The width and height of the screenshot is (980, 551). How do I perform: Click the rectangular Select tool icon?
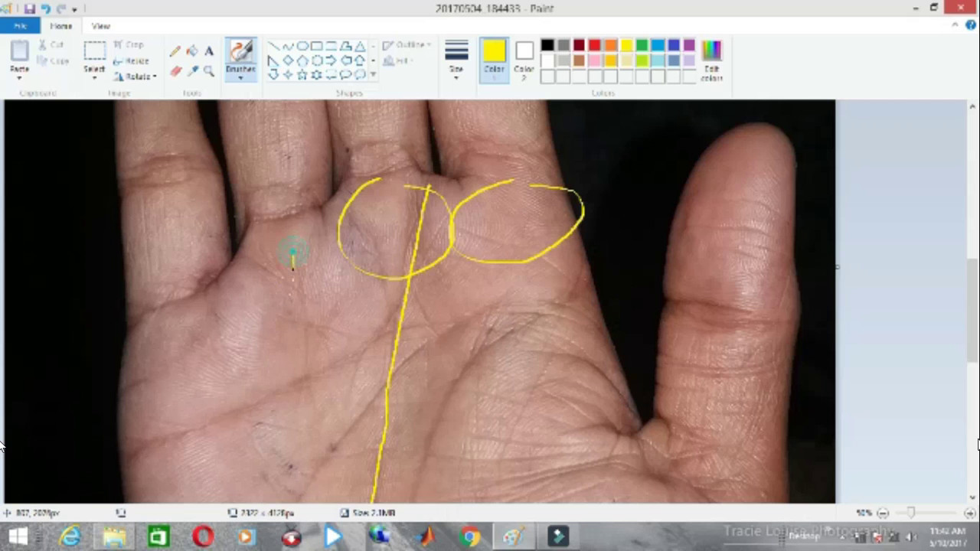pos(94,51)
